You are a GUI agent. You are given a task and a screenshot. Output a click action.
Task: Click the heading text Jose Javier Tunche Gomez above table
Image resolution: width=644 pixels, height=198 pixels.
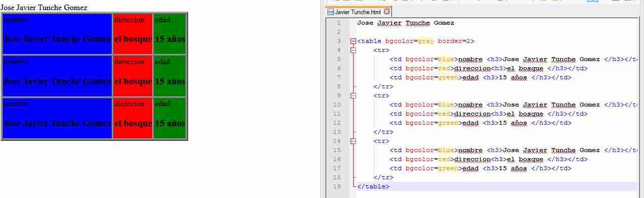coord(44,8)
